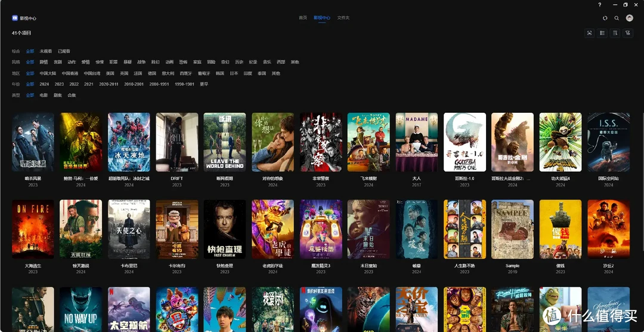The width and height of the screenshot is (644, 332).
Task: Click the refresh/sync library icon
Action: (x=605, y=18)
